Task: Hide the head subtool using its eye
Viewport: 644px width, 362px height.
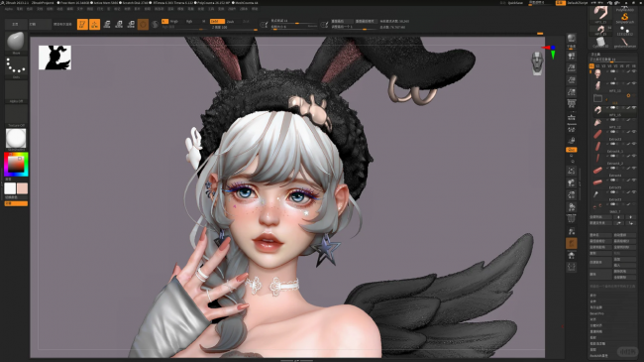Action: click(634, 70)
